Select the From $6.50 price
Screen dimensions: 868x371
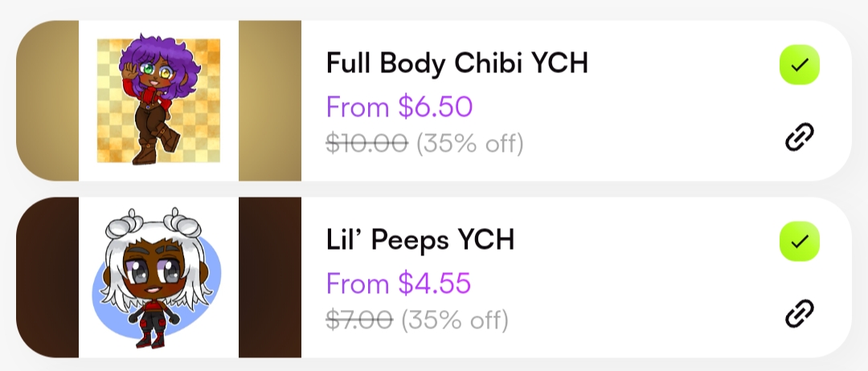click(x=399, y=107)
